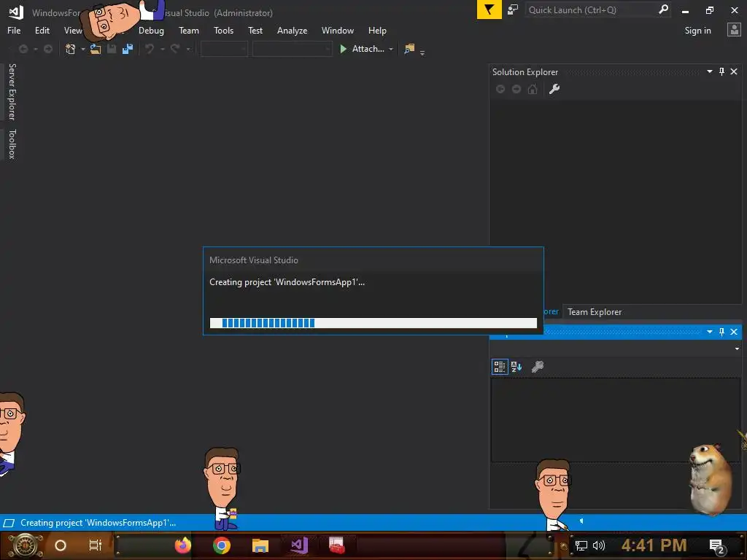This screenshot has height=560, width=747.
Task: Click the Property Pages wrench icon
Action: pos(538,367)
